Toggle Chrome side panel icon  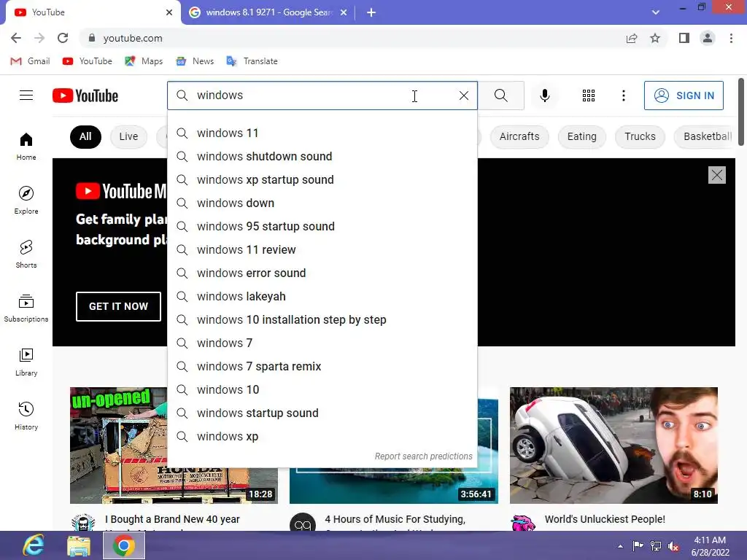point(684,38)
